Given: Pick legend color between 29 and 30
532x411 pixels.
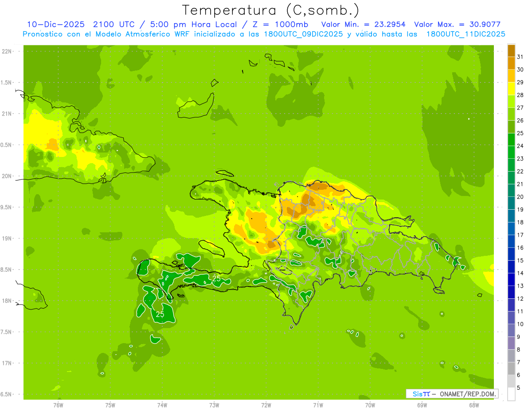Looking at the screenshot, I should tap(511, 76).
